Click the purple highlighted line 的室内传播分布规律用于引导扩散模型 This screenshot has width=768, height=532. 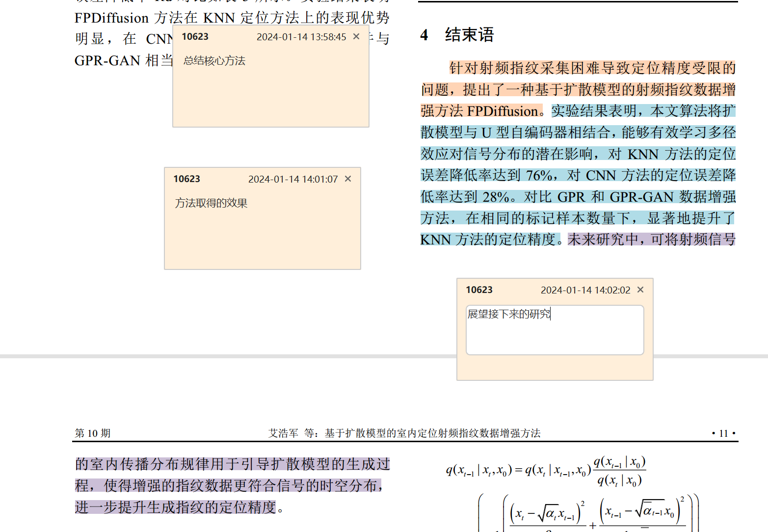(x=232, y=464)
